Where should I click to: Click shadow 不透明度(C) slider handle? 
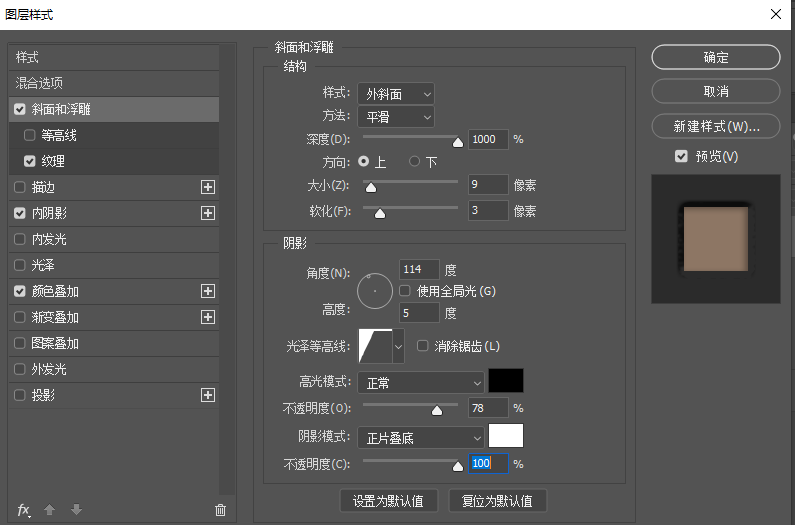458,466
